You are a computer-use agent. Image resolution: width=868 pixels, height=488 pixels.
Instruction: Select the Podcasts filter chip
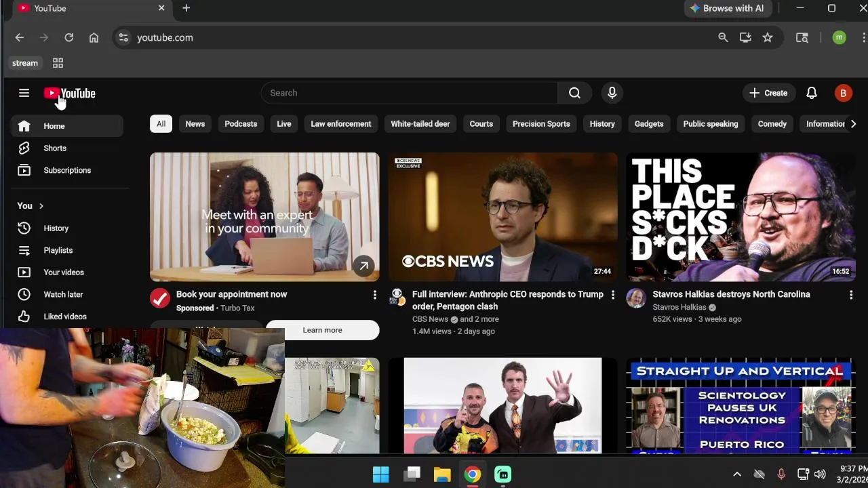[241, 124]
